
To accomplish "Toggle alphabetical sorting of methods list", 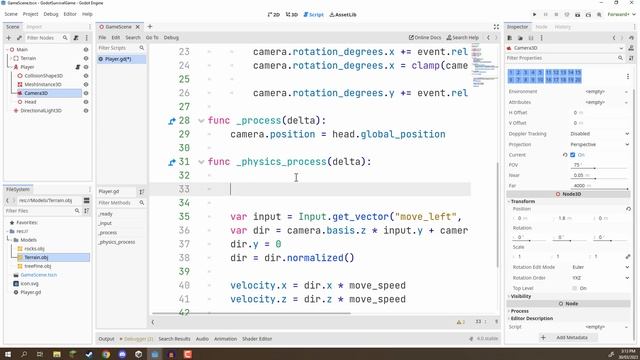I will click(142, 191).
